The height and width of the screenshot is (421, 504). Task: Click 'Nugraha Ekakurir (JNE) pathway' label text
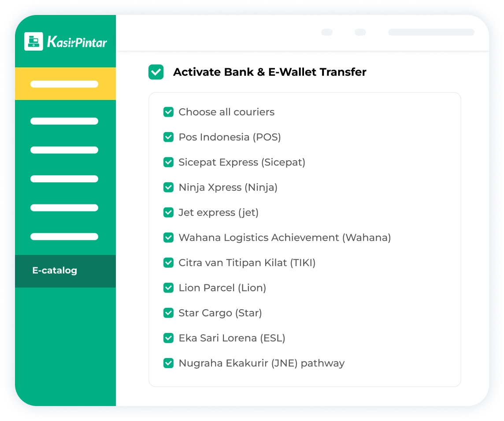(x=262, y=363)
